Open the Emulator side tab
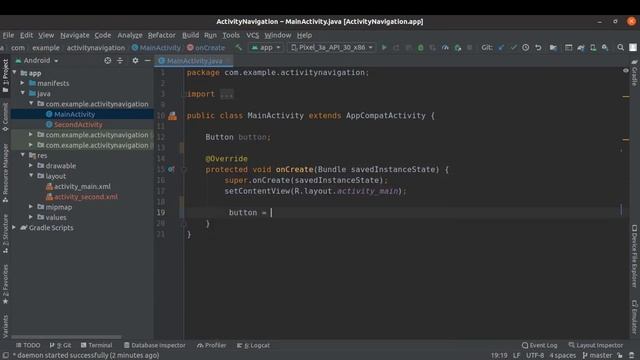640x360 pixels. click(x=634, y=317)
